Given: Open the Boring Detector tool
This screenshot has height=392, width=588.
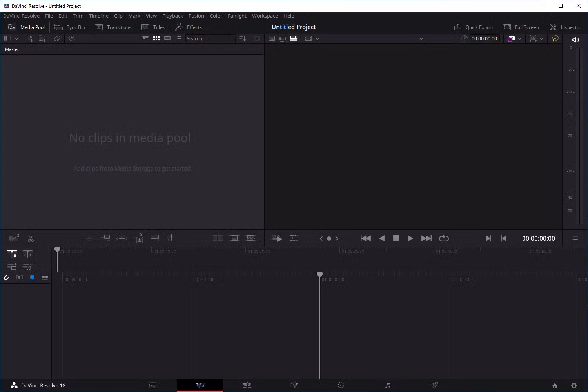Looking at the screenshot, I should point(14,238).
